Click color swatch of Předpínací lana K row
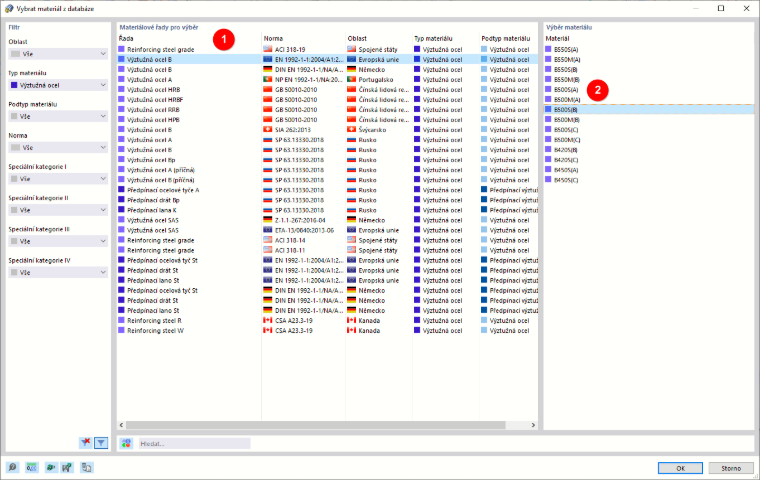Screen dimensions: 760x480 pos(121,209)
